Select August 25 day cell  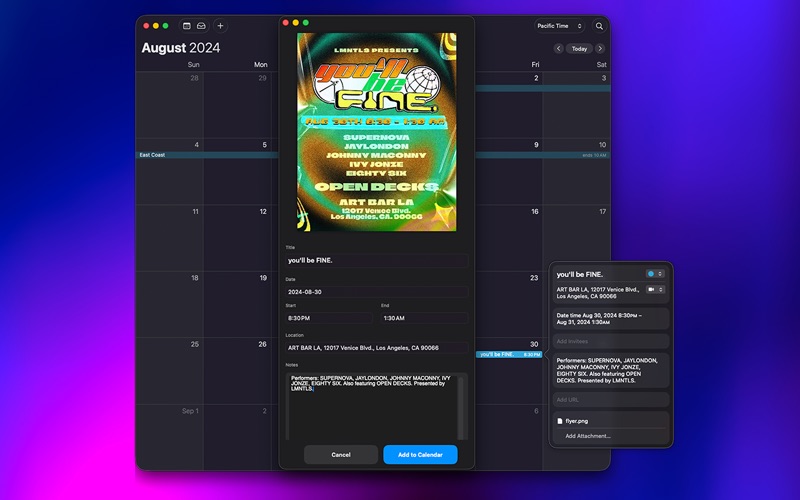click(x=170, y=371)
